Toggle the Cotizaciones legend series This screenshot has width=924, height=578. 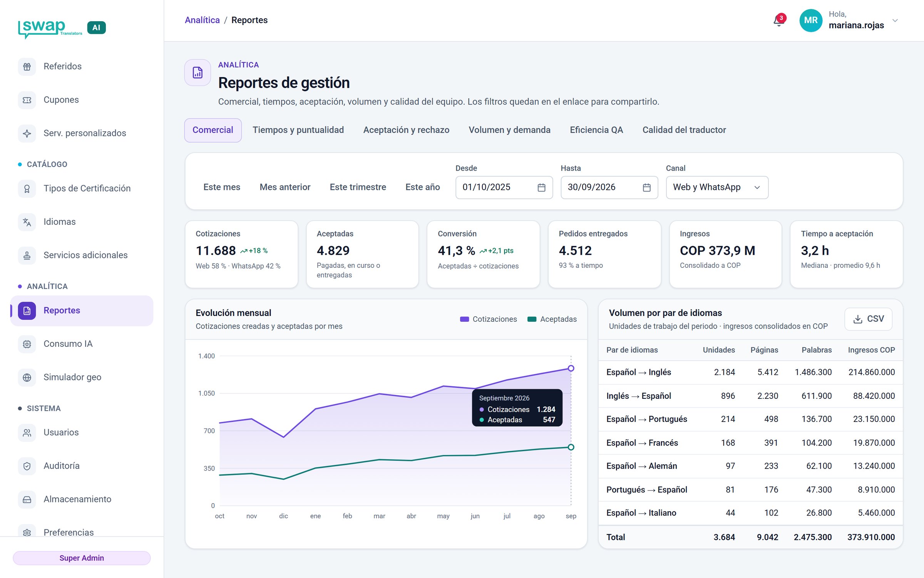pyautogui.click(x=488, y=319)
